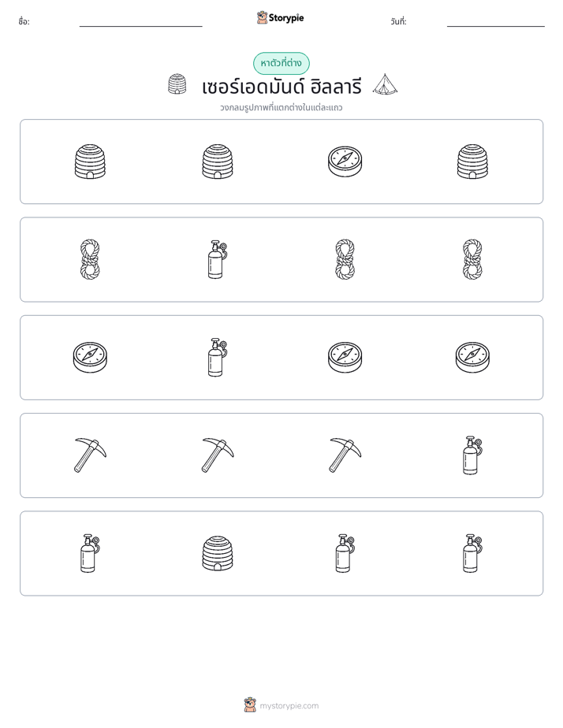563x728 pixels.
Task: Click the first compass in row three
Action: pos(90,358)
